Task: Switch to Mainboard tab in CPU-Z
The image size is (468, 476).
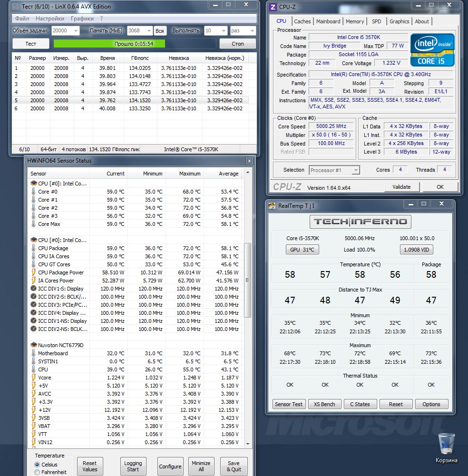Action: (x=328, y=21)
